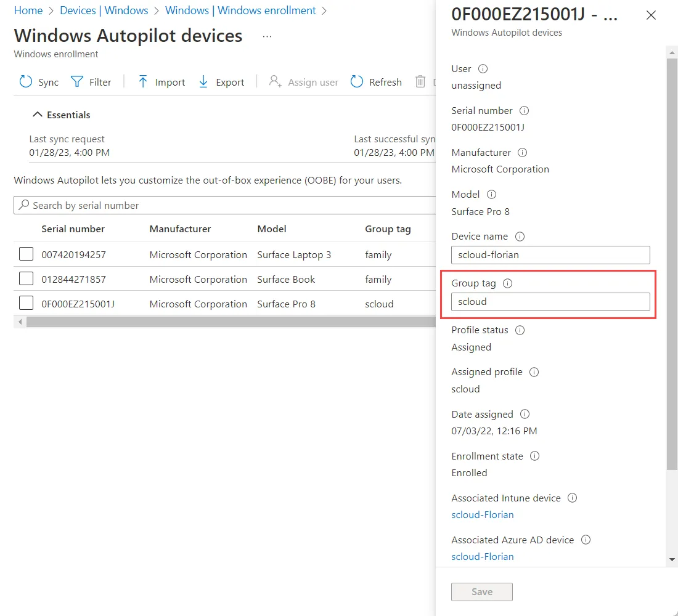The height and width of the screenshot is (616, 678).
Task: Click serial number 007420194257 in table
Action: pyautogui.click(x=73, y=254)
